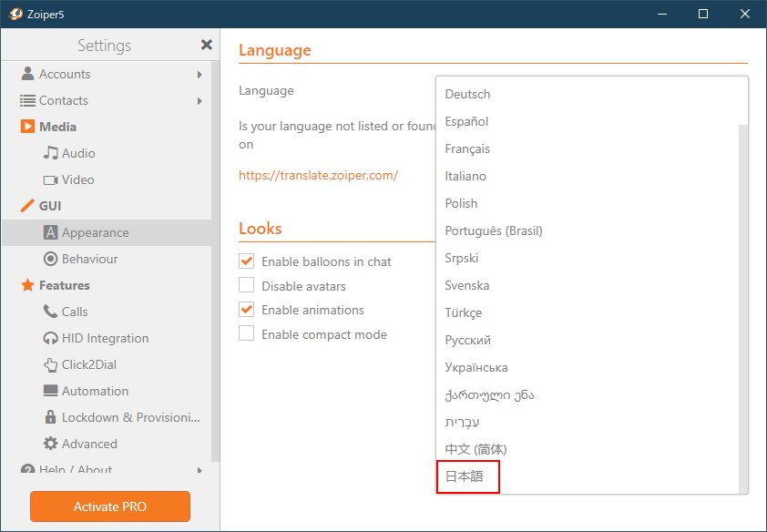Click the Automation laptop icon

click(50, 391)
